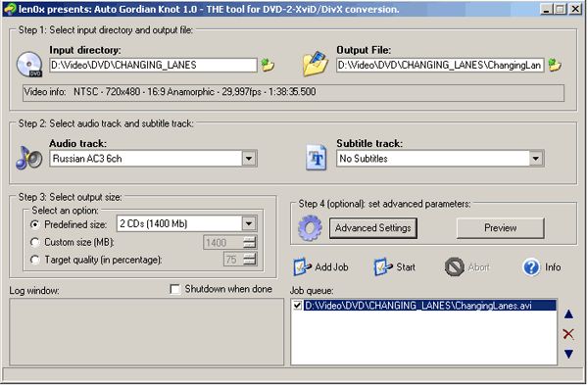Click the Input directory text field
This screenshot has width=588, height=385.
153,65
